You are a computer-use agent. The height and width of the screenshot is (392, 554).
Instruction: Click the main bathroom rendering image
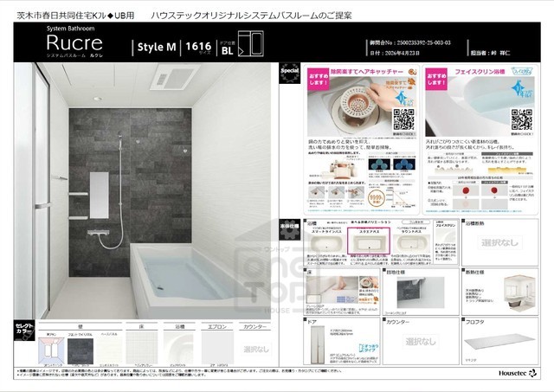[x=142, y=190]
